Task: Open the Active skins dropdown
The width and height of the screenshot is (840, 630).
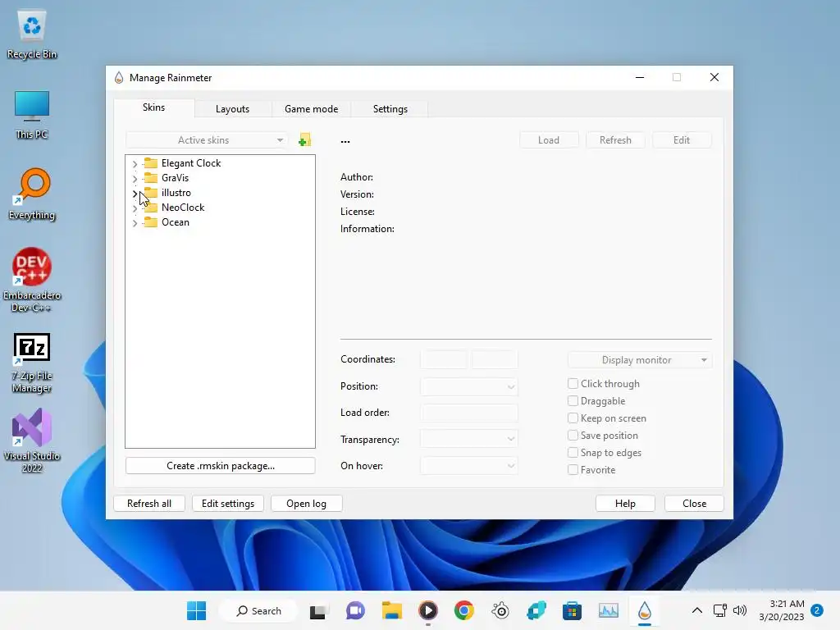Action: coord(207,139)
